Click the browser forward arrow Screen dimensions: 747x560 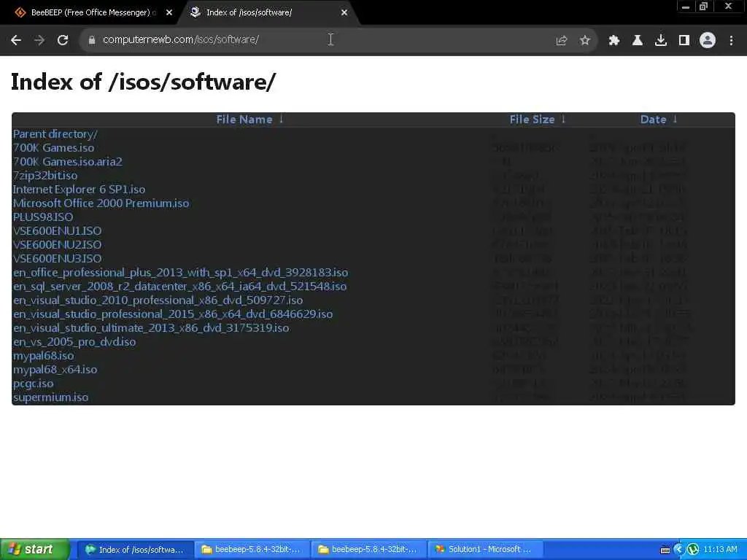(x=39, y=40)
